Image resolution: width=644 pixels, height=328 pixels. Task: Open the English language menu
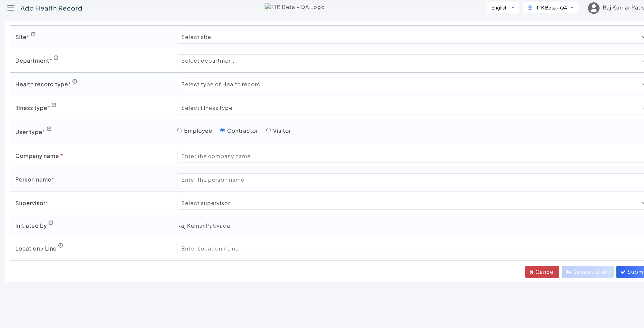503,8
